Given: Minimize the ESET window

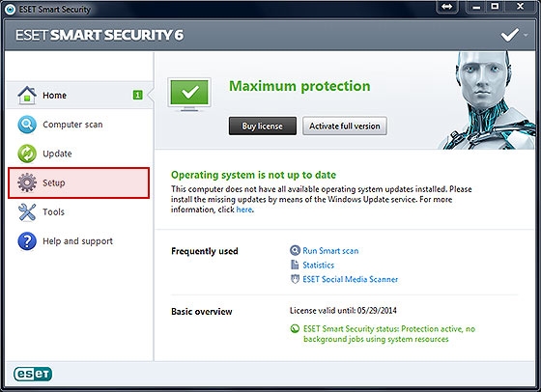Looking at the screenshot, I should point(477,7).
